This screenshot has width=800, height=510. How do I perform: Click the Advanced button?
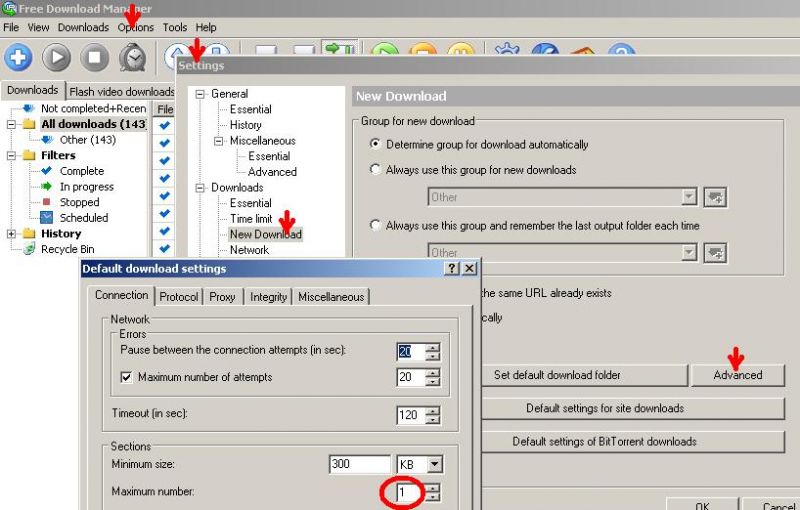(x=738, y=375)
